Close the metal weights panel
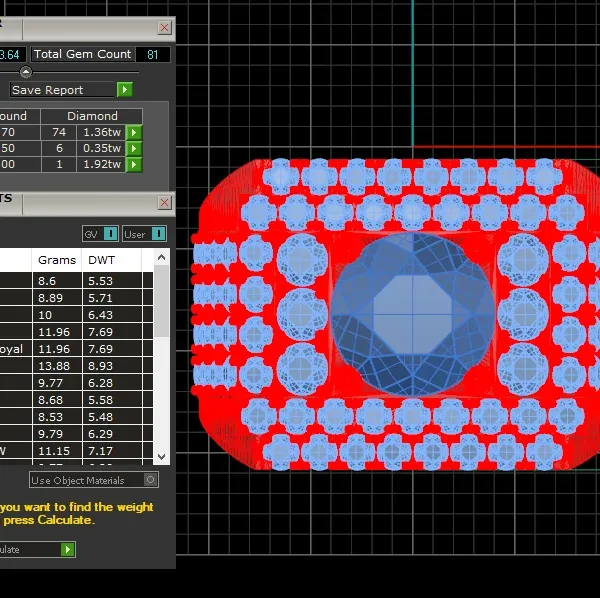The height and width of the screenshot is (598, 600). pos(165,202)
